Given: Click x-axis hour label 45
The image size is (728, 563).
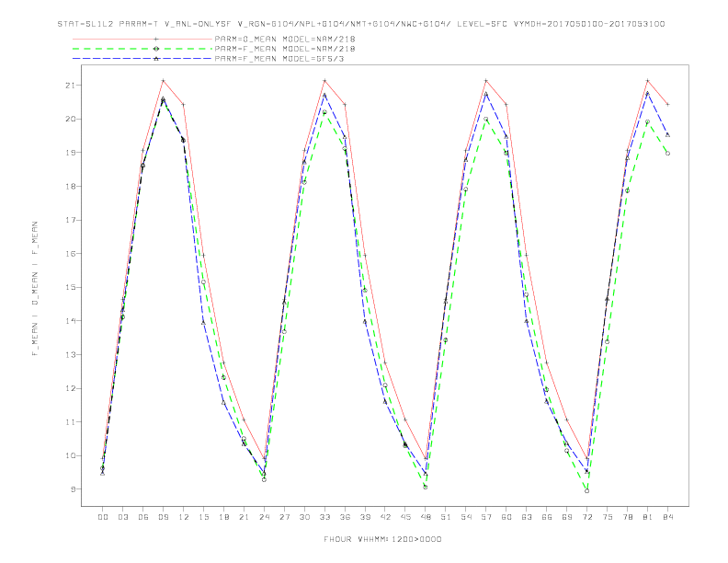Looking at the screenshot, I should point(405,517).
